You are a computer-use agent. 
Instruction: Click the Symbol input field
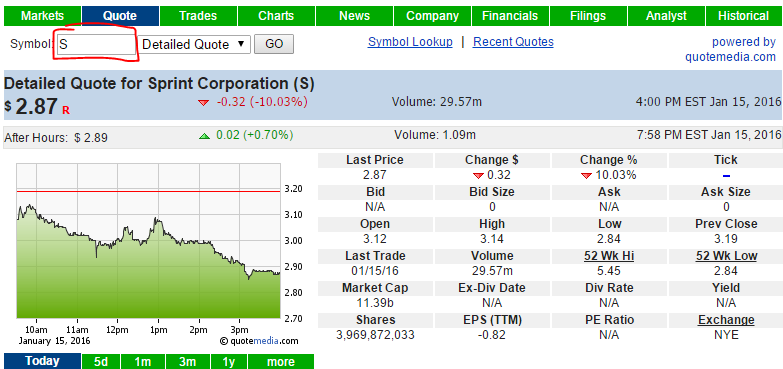[x=96, y=44]
